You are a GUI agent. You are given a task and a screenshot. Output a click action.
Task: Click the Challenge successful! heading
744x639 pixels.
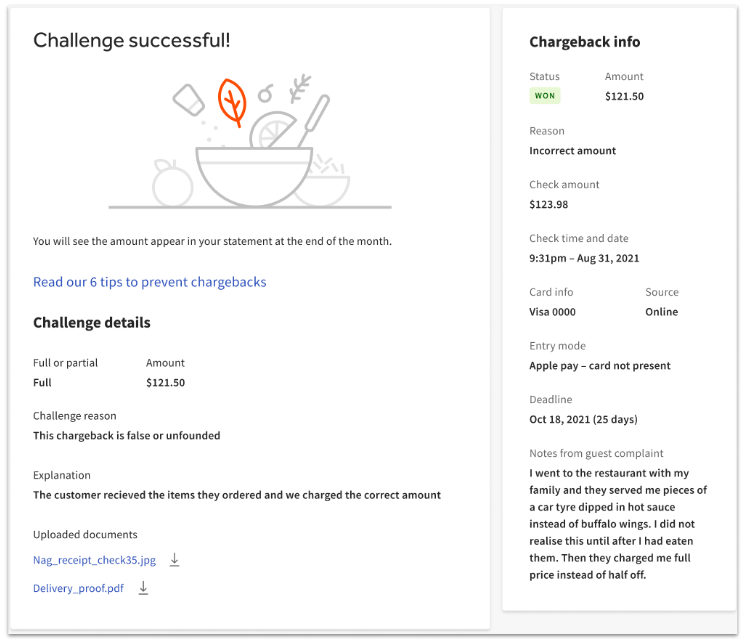click(x=131, y=40)
